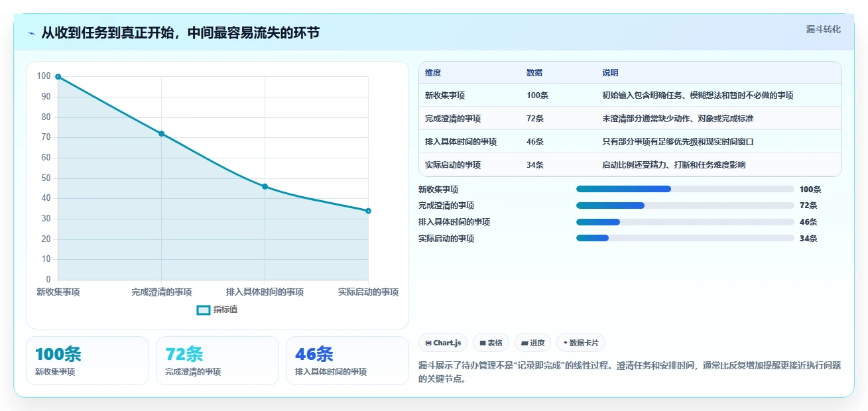Click the 排入具体时间的事项 progress bar
The image size is (868, 411).
(685, 222)
